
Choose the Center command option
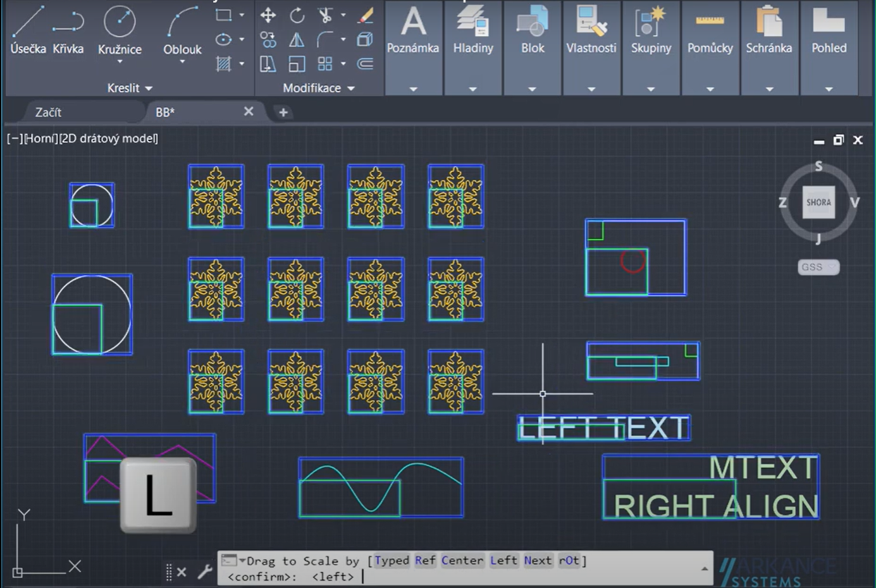(x=462, y=560)
